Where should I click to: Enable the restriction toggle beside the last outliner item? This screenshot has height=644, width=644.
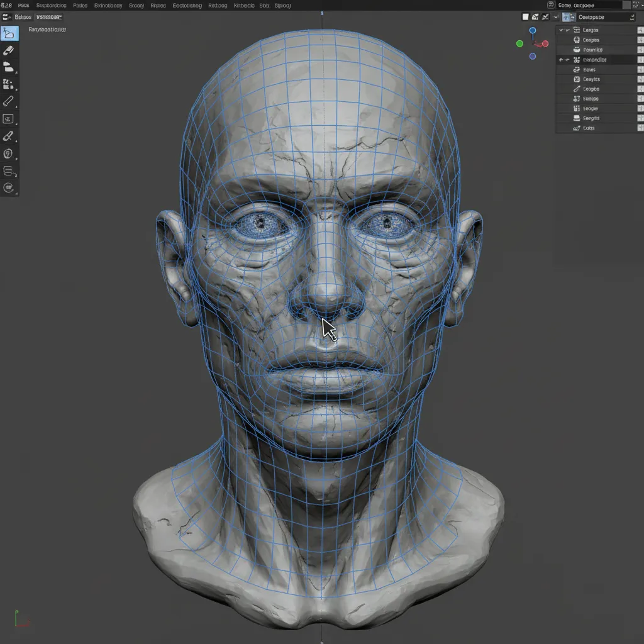point(640,128)
